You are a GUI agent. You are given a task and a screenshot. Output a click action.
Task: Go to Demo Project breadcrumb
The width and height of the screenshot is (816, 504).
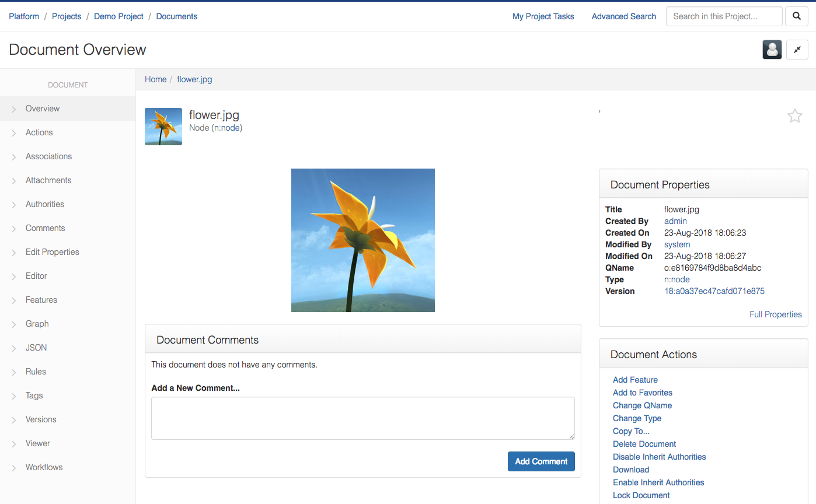pos(118,16)
